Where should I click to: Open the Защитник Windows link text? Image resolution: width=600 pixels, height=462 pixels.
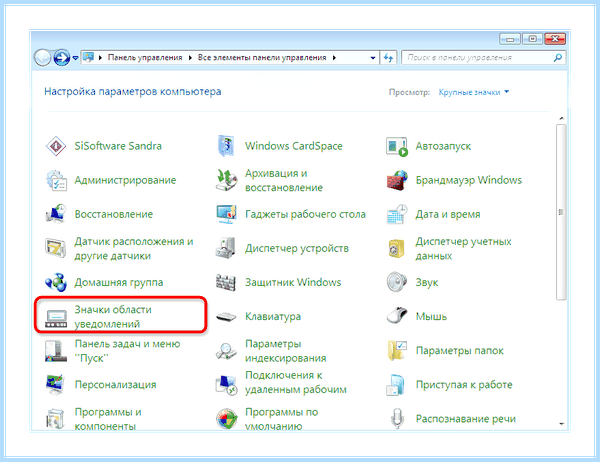[293, 282]
